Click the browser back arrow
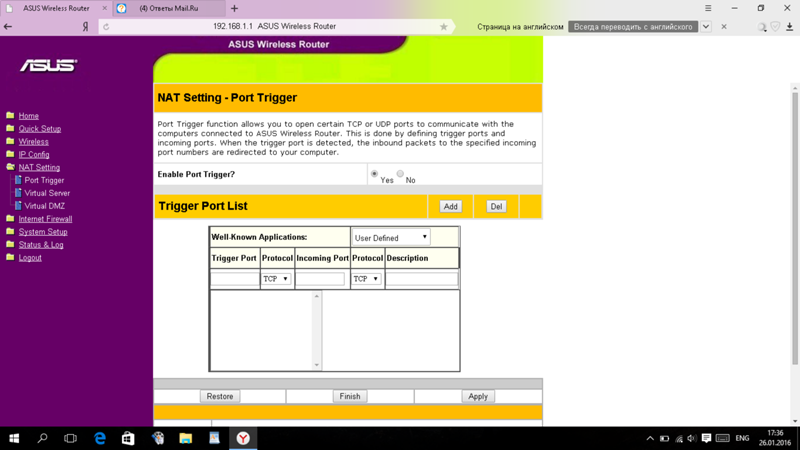The height and width of the screenshot is (450, 800). coord(8,27)
